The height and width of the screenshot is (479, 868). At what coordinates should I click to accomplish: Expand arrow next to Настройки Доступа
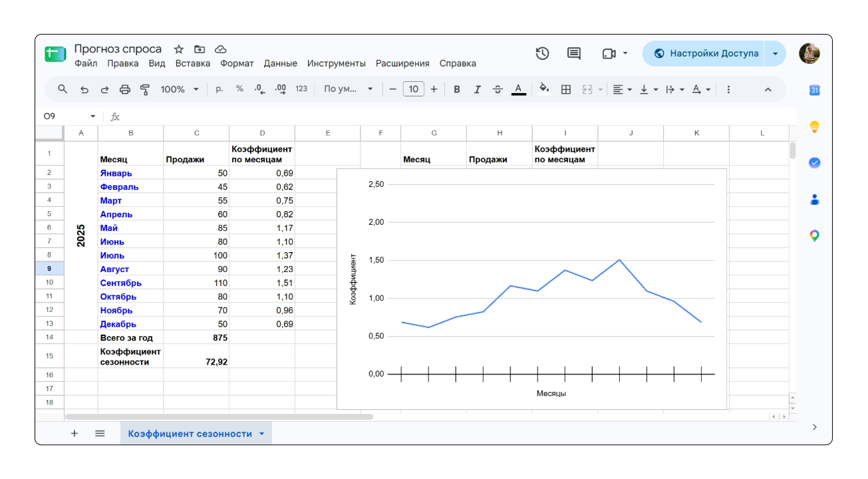[x=775, y=53]
